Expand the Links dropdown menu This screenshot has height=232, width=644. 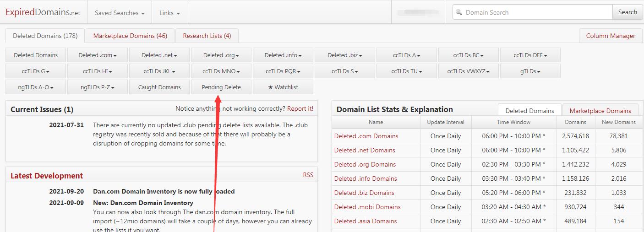pos(169,13)
